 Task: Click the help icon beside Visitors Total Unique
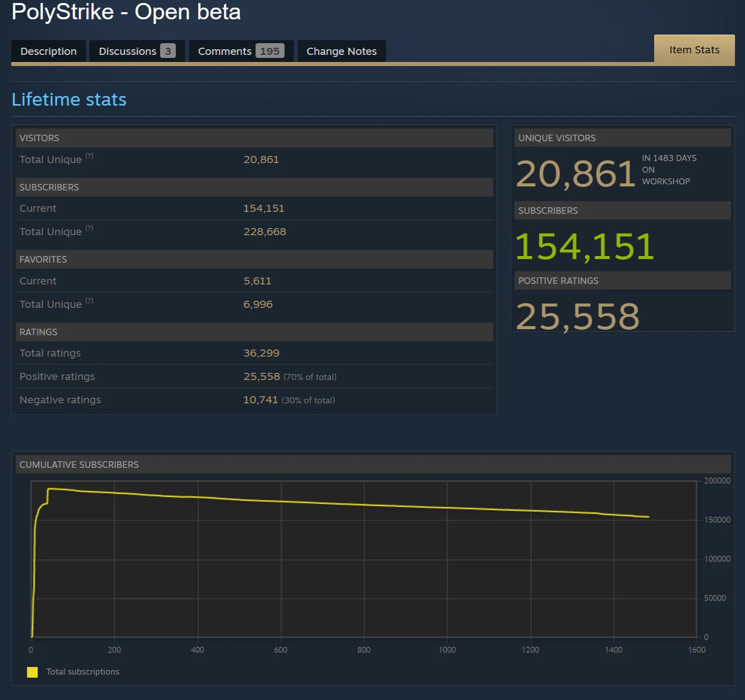(x=89, y=156)
